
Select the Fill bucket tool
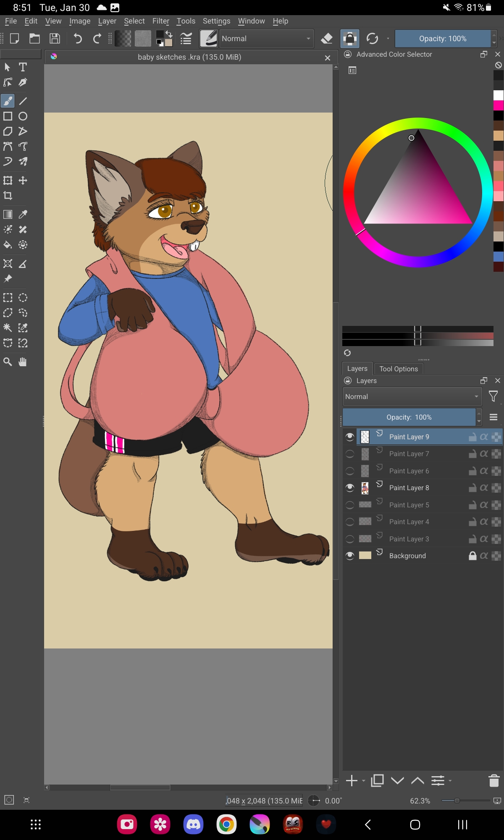(x=8, y=245)
